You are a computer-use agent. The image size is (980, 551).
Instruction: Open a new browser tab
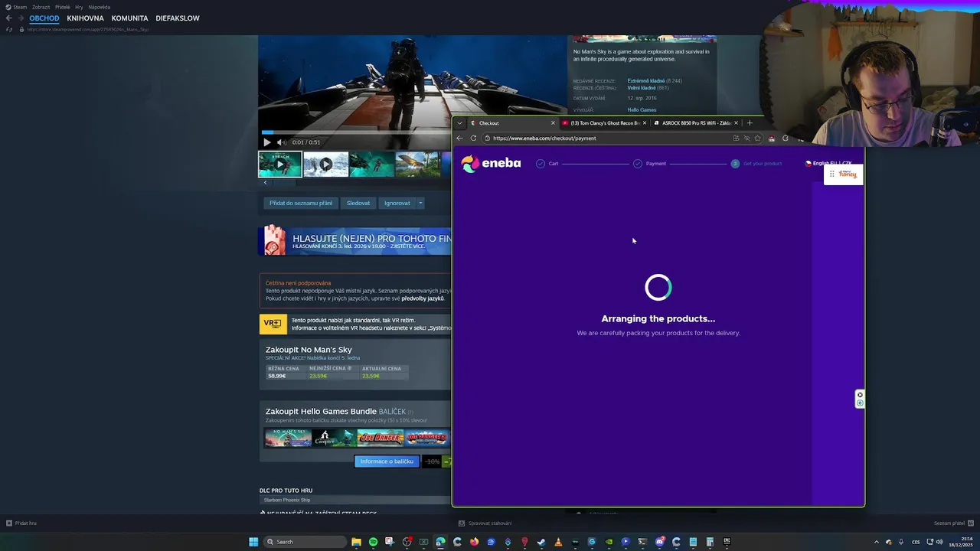(750, 123)
